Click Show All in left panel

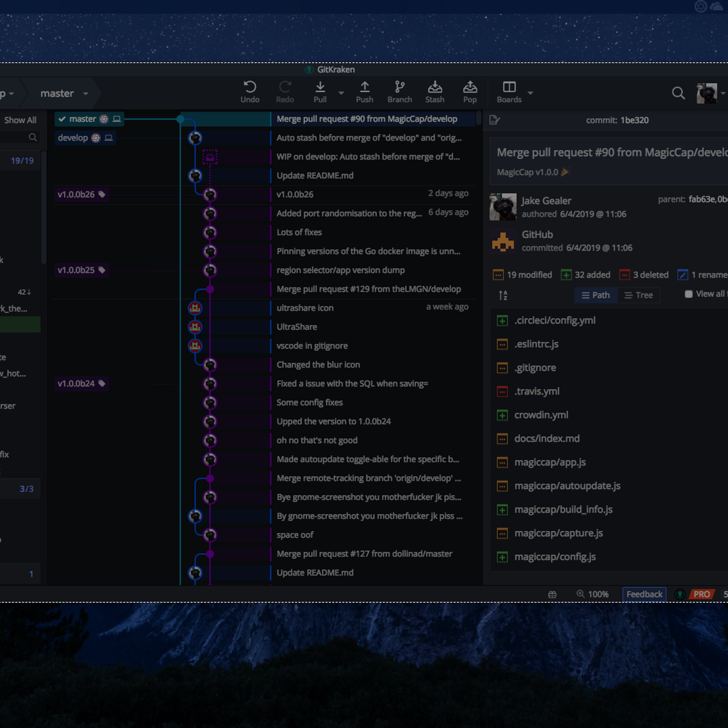[20, 120]
